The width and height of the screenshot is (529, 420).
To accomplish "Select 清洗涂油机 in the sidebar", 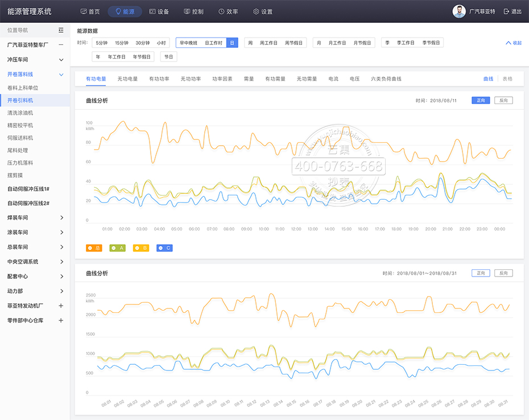I will [20, 113].
